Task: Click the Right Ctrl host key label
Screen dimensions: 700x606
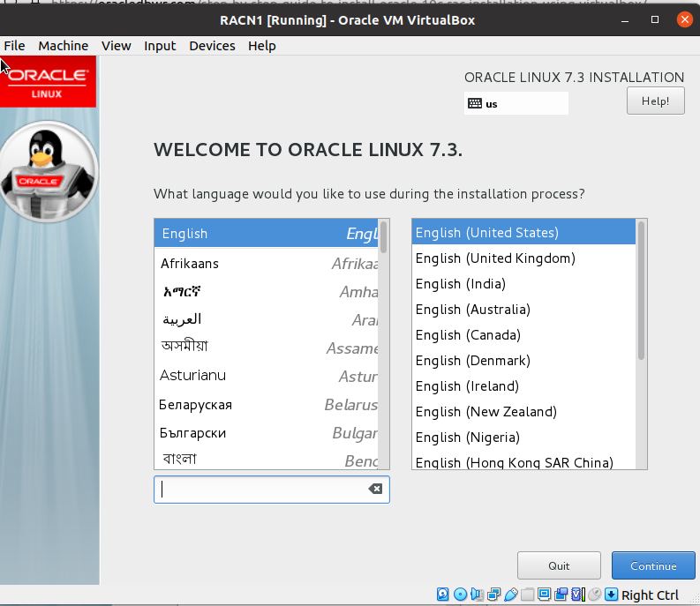Action: [x=650, y=595]
